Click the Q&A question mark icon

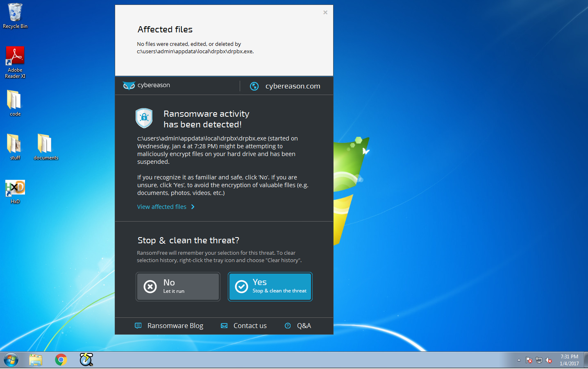pyautogui.click(x=288, y=326)
